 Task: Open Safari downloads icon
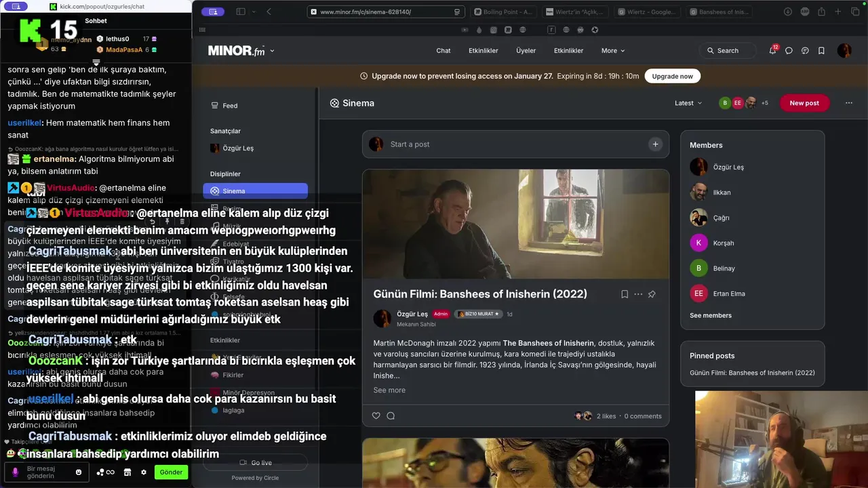click(787, 12)
